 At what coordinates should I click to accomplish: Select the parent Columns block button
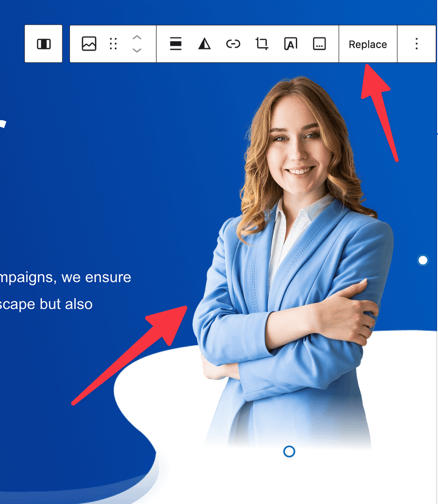[x=43, y=44]
